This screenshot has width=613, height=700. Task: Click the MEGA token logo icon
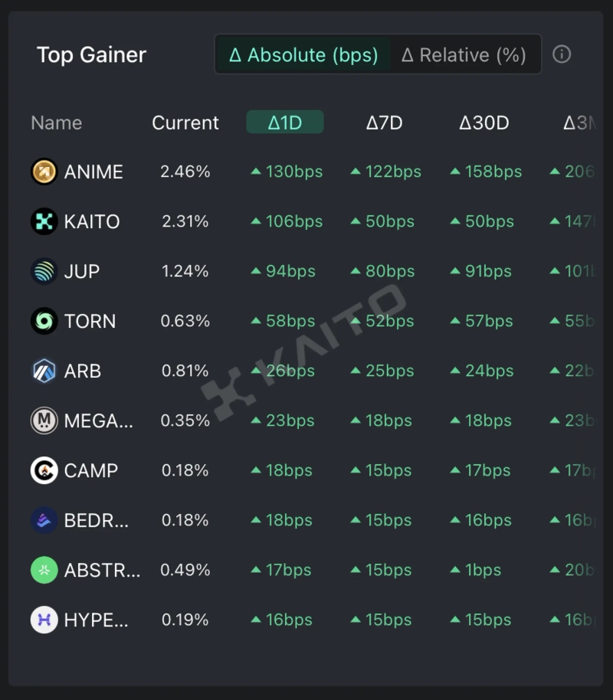44,420
